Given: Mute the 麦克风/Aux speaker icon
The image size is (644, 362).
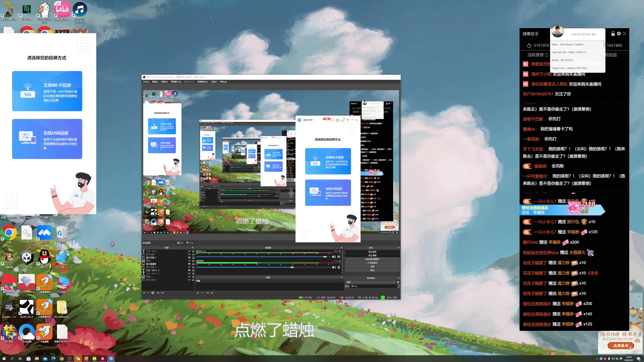Looking at the screenshot, I should [x=334, y=257].
